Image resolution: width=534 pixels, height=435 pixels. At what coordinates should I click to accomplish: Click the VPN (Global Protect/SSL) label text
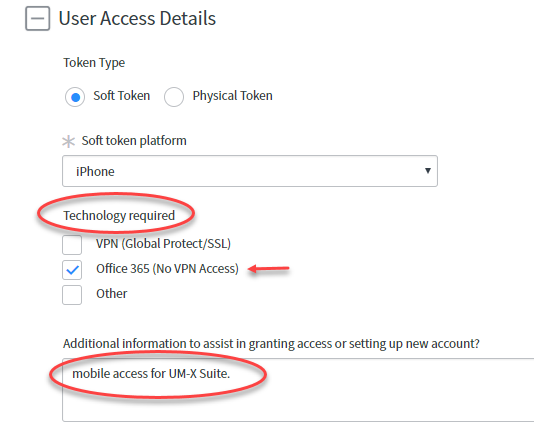163,244
